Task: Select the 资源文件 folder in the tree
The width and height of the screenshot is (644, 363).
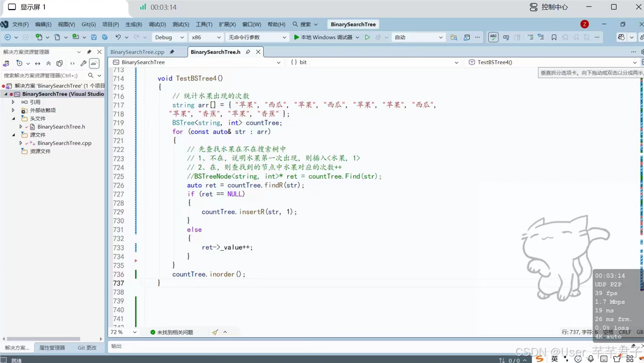Action: point(40,151)
